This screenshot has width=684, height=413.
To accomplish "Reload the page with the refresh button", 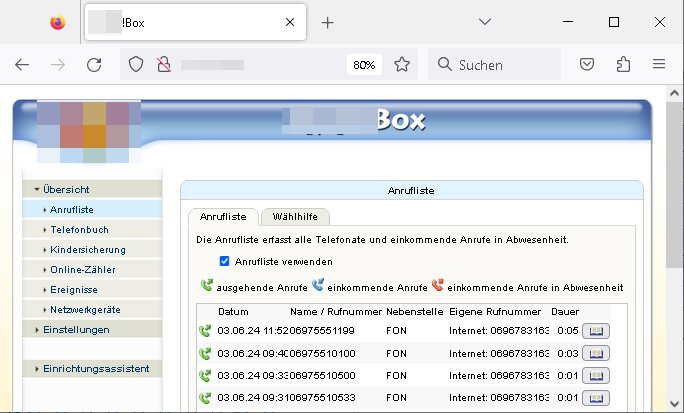I will pyautogui.click(x=94, y=64).
